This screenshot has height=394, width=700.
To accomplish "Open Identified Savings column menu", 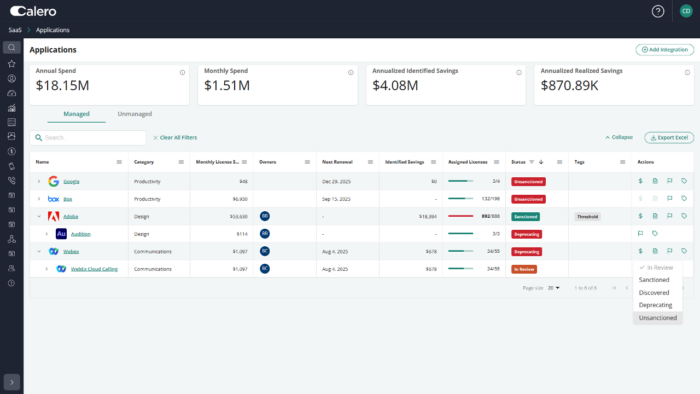I will [433, 162].
